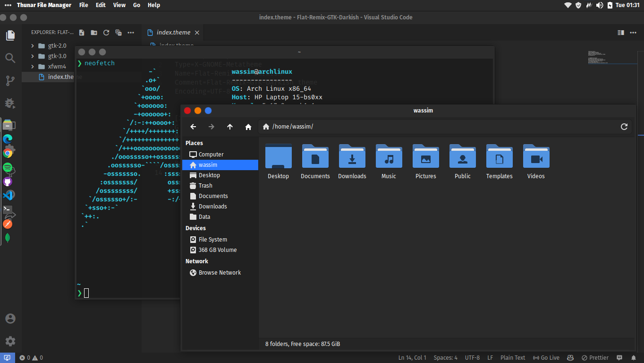The width and height of the screenshot is (644, 363).
Task: Open problems from errors and warnings count
Action: coord(31,358)
